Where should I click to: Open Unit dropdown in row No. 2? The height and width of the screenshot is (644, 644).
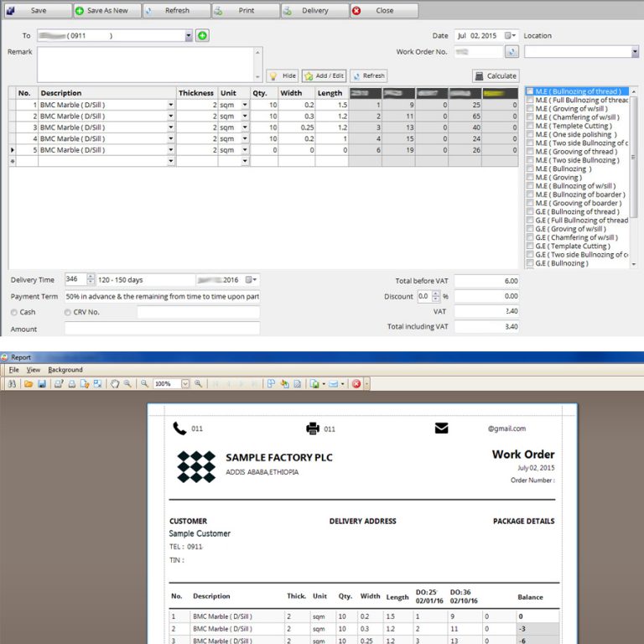point(245,117)
